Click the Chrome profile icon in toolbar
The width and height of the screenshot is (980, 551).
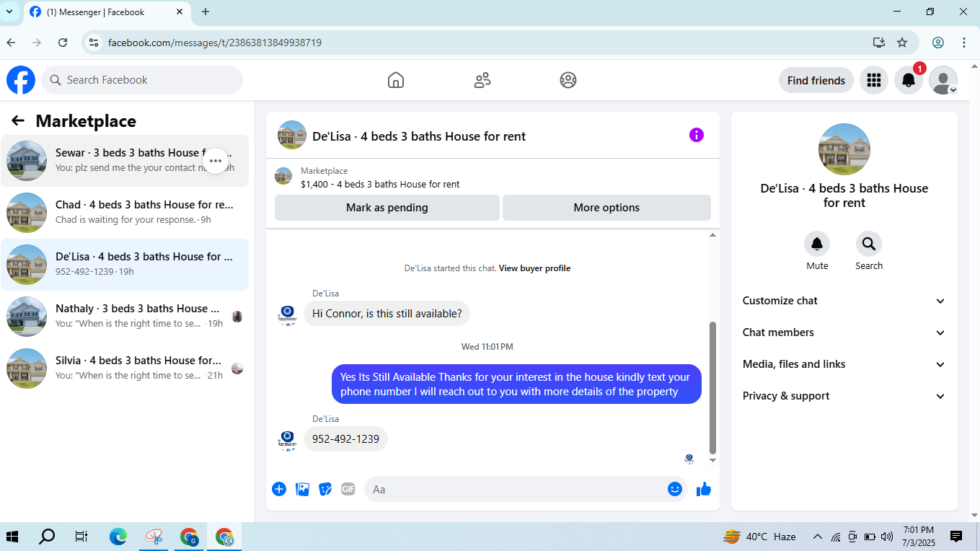(x=938, y=43)
